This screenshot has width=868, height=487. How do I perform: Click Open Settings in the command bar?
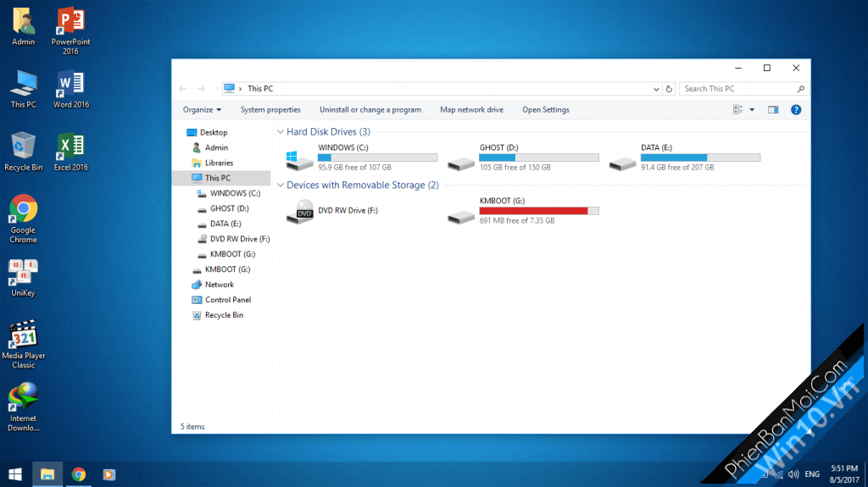coord(546,109)
